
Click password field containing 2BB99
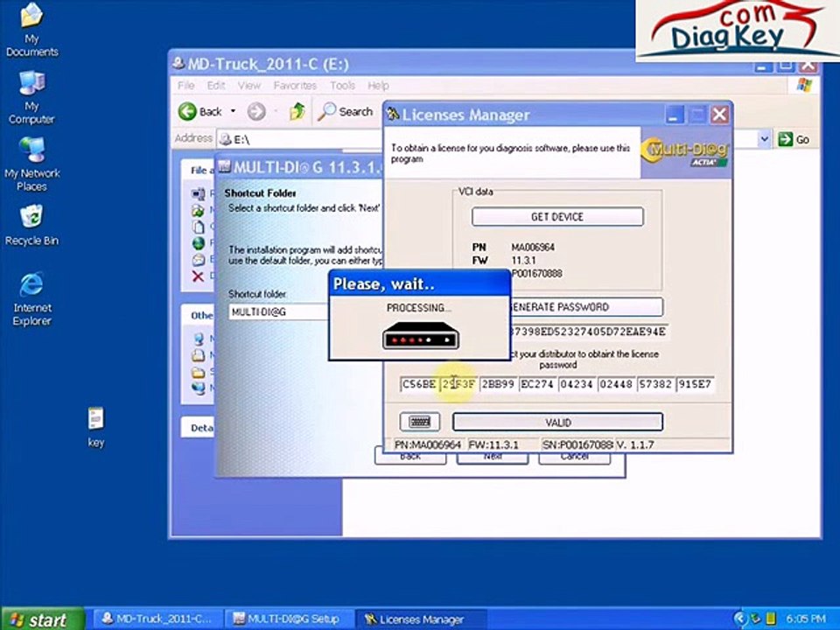click(498, 384)
